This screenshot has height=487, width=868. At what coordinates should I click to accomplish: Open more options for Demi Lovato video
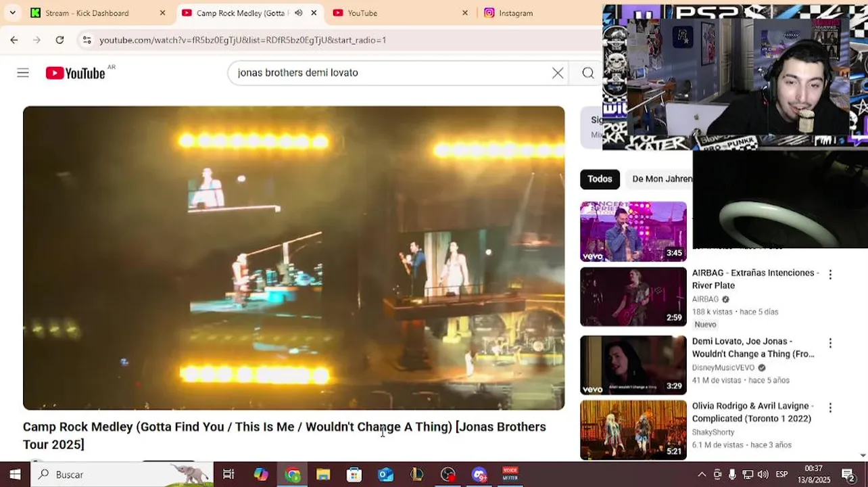click(x=830, y=343)
